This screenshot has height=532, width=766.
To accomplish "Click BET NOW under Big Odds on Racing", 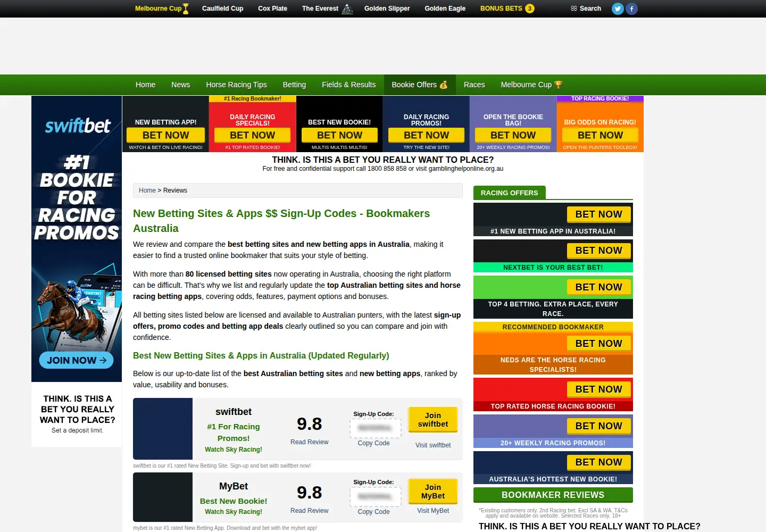I will pyautogui.click(x=600, y=135).
